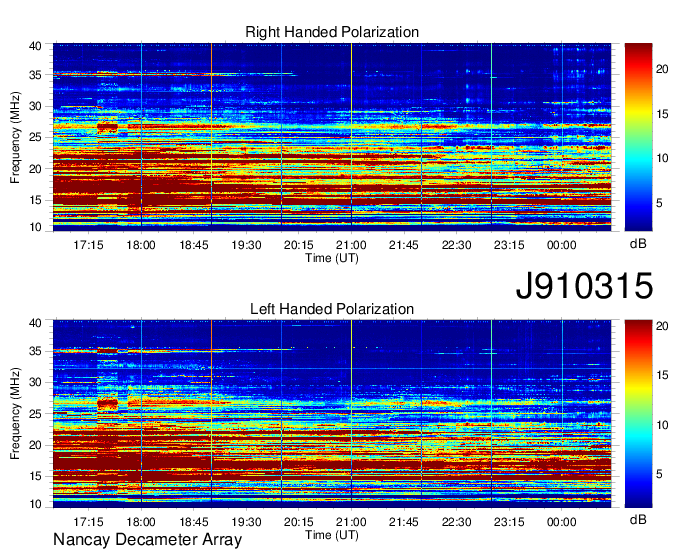Click 21:45 tick label under Left Handed panel
The image size is (680, 552).
[x=404, y=522]
